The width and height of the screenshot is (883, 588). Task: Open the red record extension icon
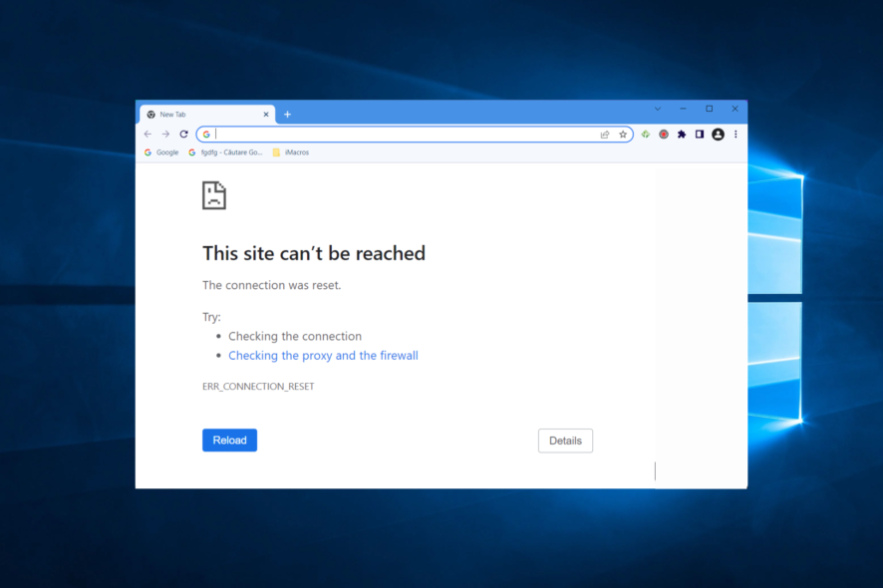(x=664, y=135)
